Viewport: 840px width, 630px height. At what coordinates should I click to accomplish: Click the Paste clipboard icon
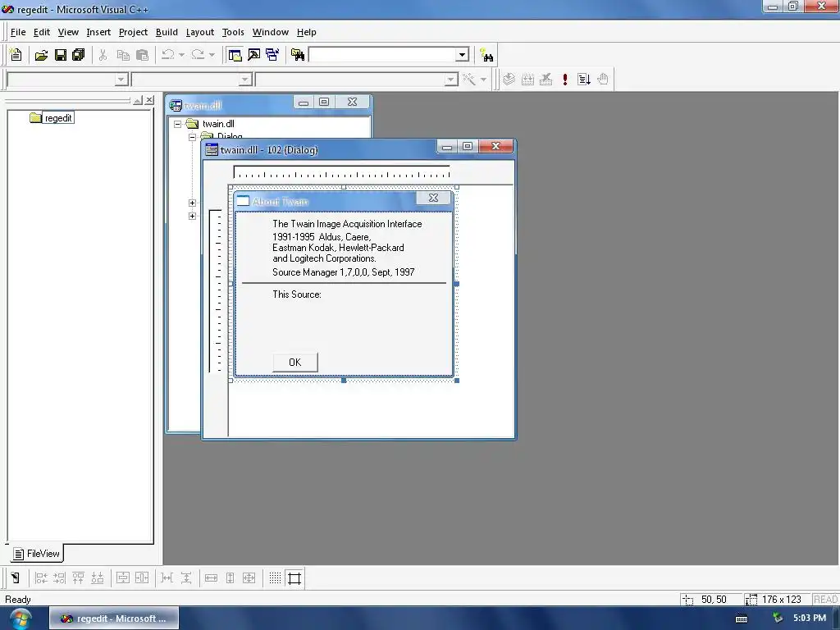click(x=142, y=55)
